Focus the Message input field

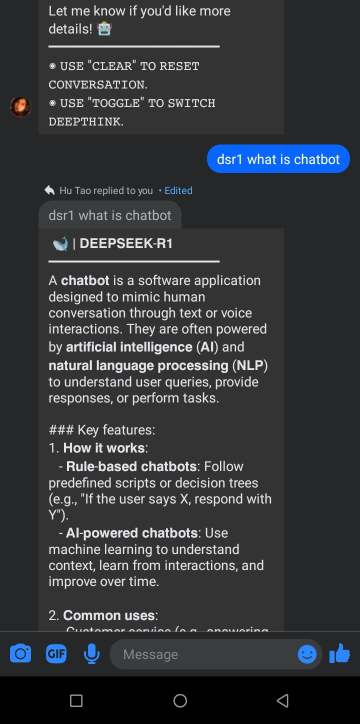[203, 654]
